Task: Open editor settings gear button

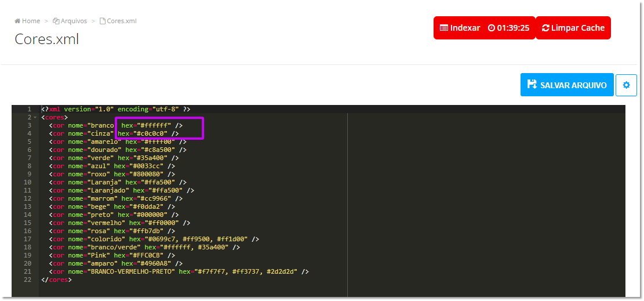Action: tap(627, 85)
